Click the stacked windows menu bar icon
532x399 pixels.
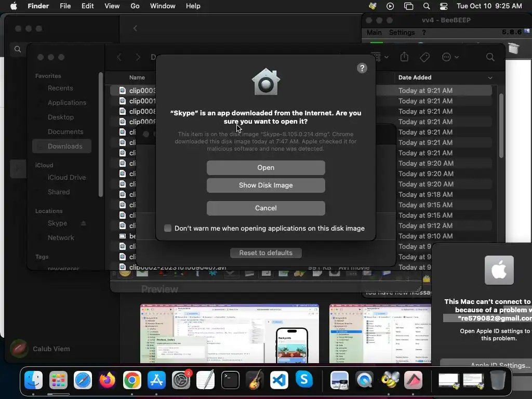[x=408, y=6]
